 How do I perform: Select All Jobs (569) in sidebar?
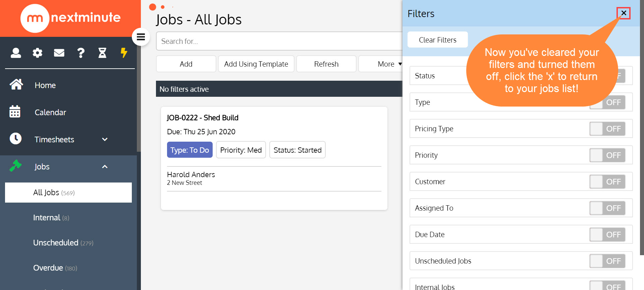coord(68,193)
